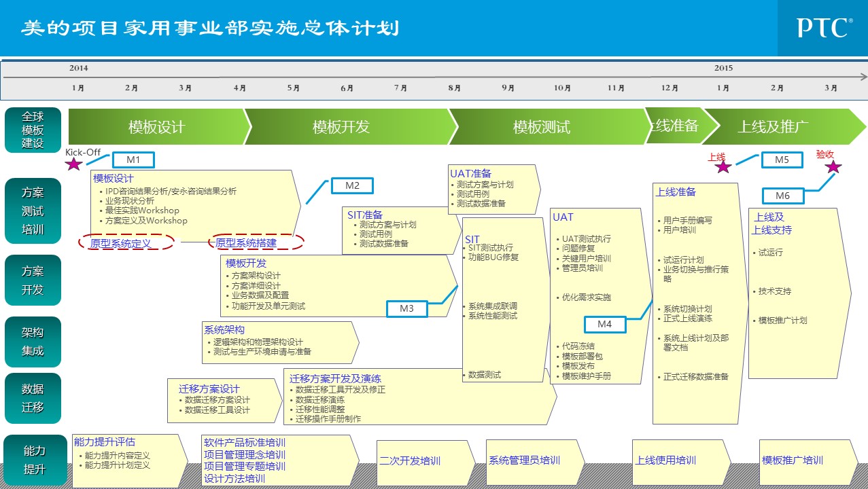Click the 软件产品标准培训 line
This screenshot has width=868, height=489.
(245, 443)
